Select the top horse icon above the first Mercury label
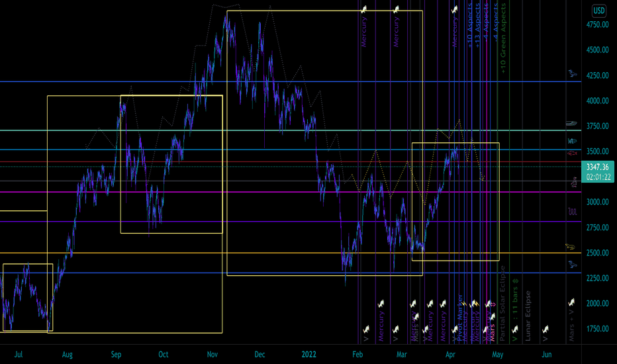The width and height of the screenshot is (617, 364). (364, 9)
